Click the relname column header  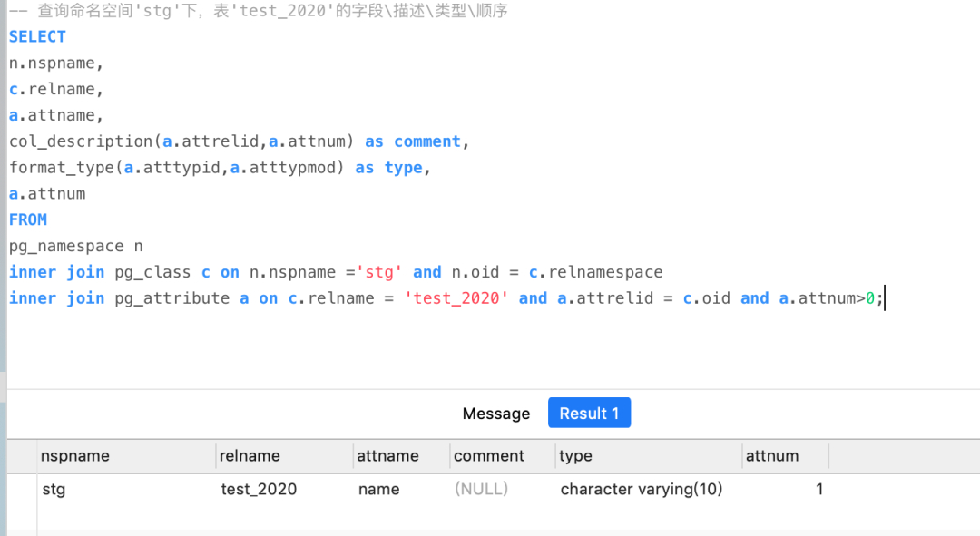(284, 456)
